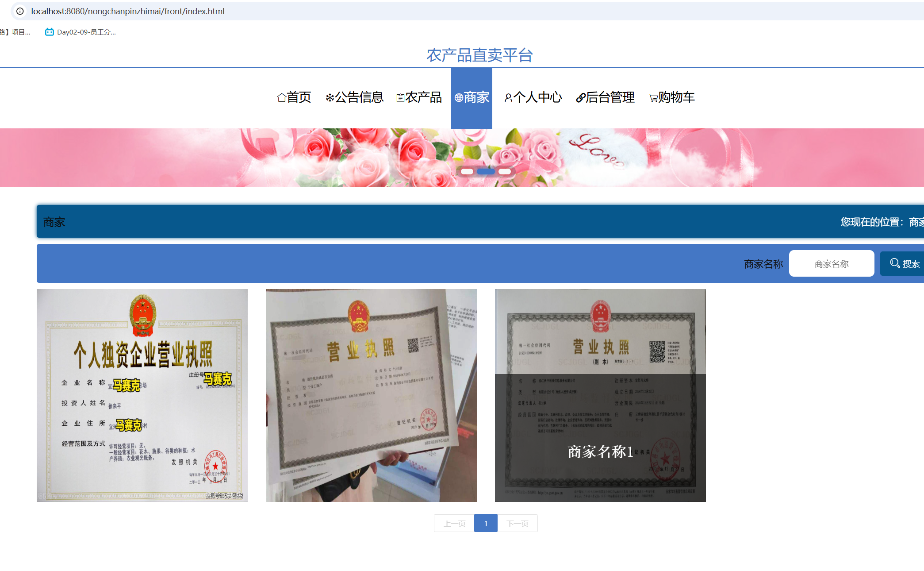Click the list icon beside 农产品
Viewport: 924px width, 571px height.
click(x=400, y=98)
